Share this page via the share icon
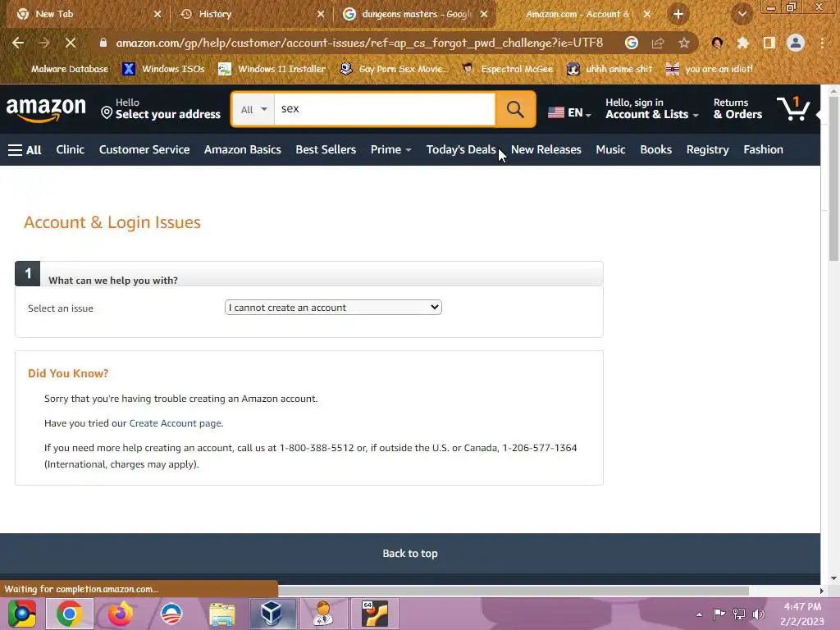 tap(658, 43)
